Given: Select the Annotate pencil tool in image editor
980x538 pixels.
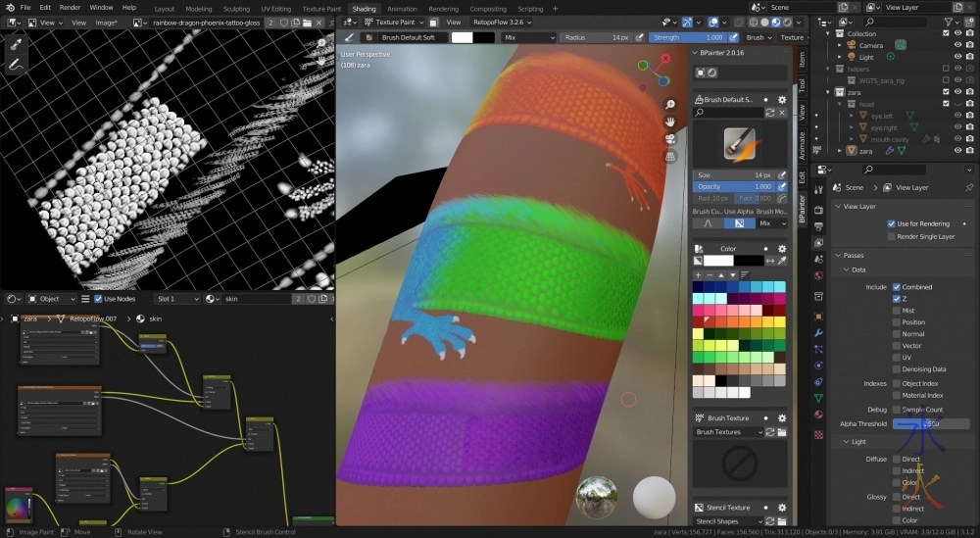Looking at the screenshot, I should pyautogui.click(x=16, y=66).
